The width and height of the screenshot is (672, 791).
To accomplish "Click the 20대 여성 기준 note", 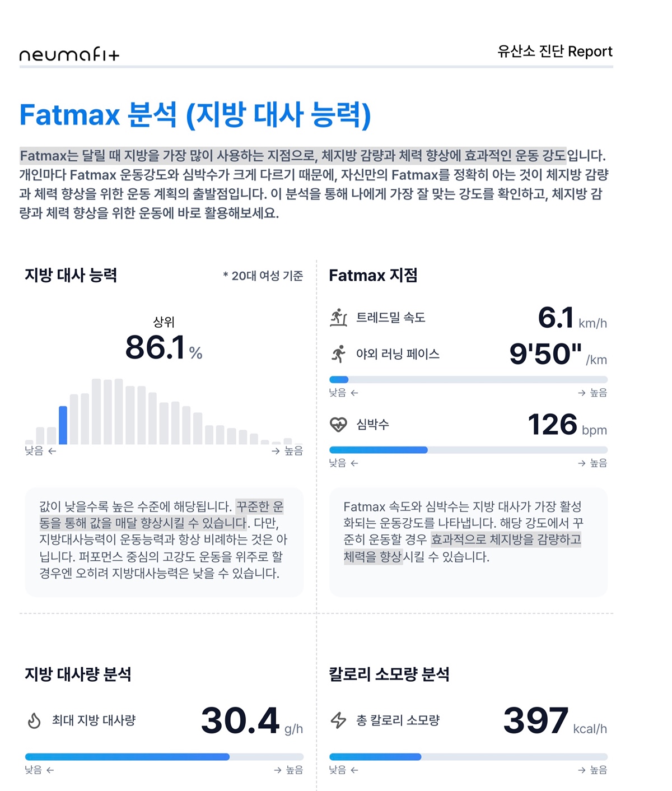I will point(263,276).
